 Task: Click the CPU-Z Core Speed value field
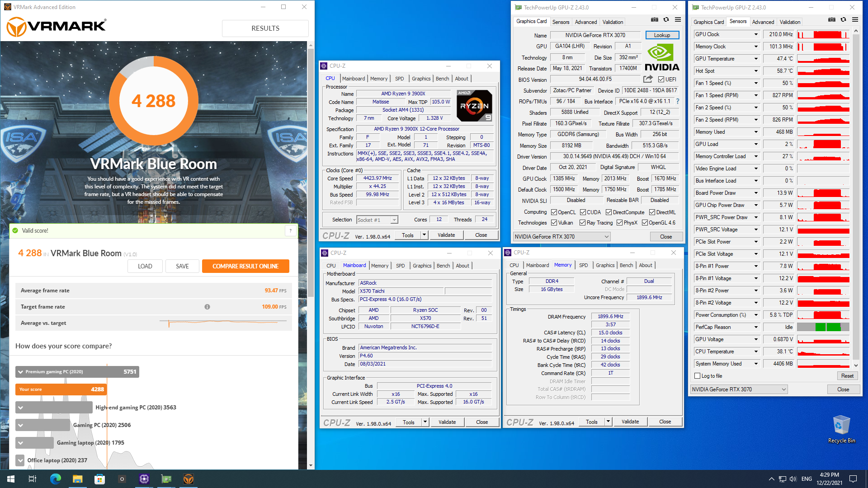(377, 178)
